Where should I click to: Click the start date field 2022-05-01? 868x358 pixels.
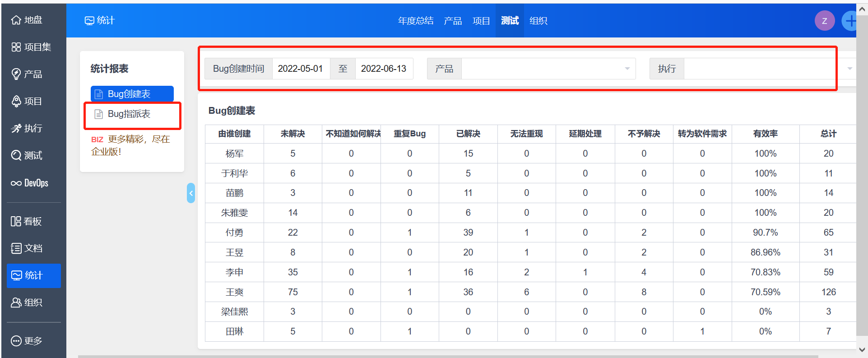[300, 69]
